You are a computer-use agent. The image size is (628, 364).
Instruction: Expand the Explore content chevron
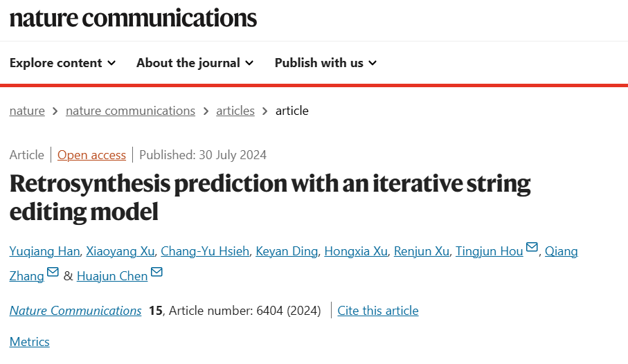point(111,63)
